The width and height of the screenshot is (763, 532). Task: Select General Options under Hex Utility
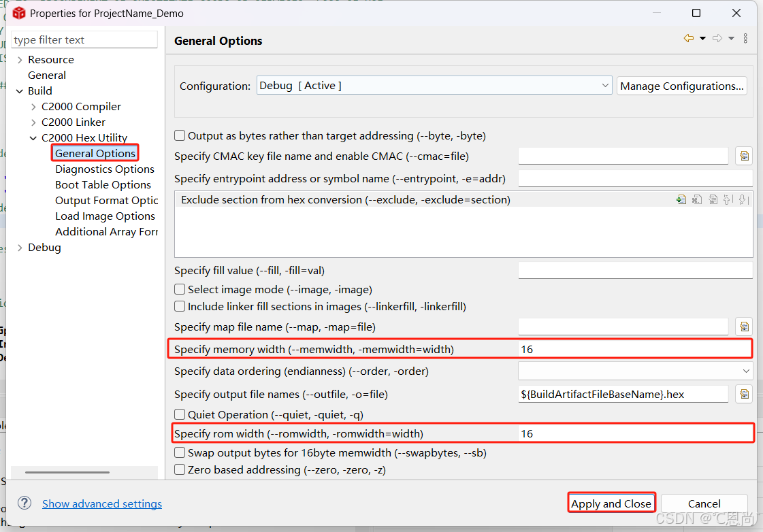tap(95, 153)
